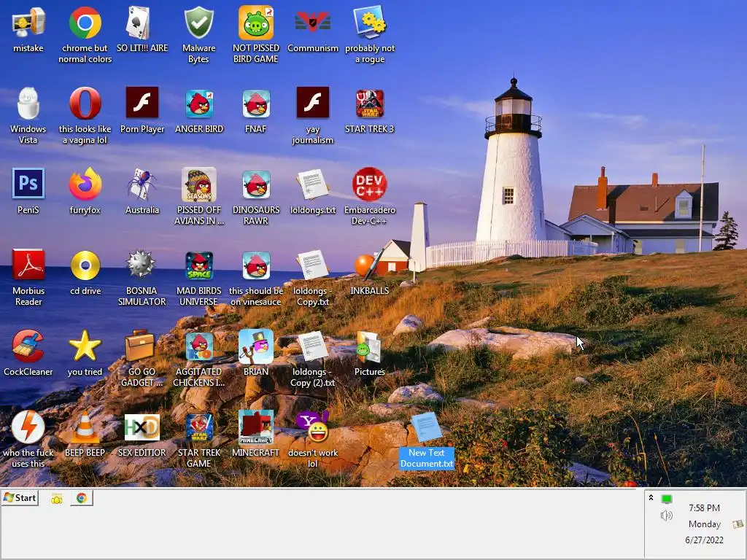Click 'AGGITATED CHICKENS I...' icon
Viewport: 747px width, 560px height.
[x=199, y=346]
